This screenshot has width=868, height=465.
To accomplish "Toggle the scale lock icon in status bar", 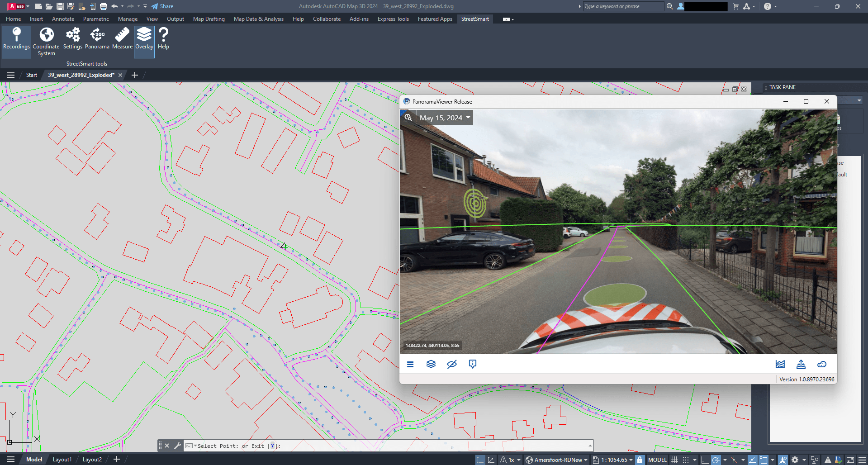I will 640,460.
